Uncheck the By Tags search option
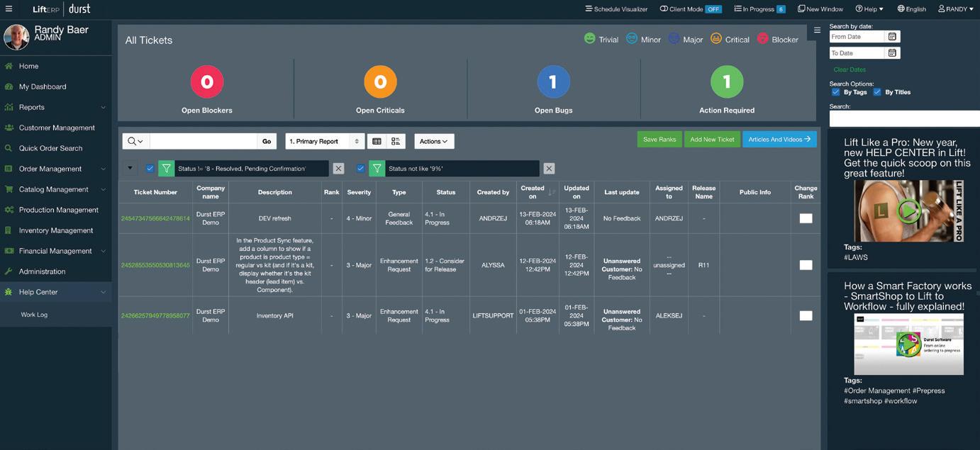Image resolution: width=980 pixels, height=450 pixels. tap(835, 92)
